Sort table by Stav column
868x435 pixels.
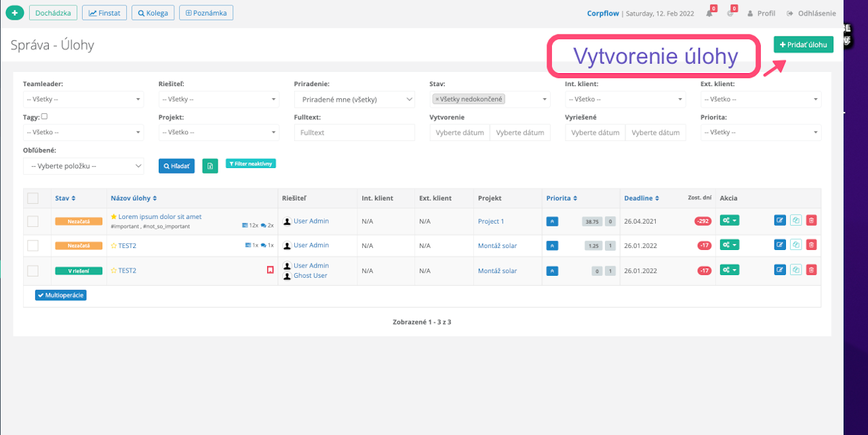65,198
